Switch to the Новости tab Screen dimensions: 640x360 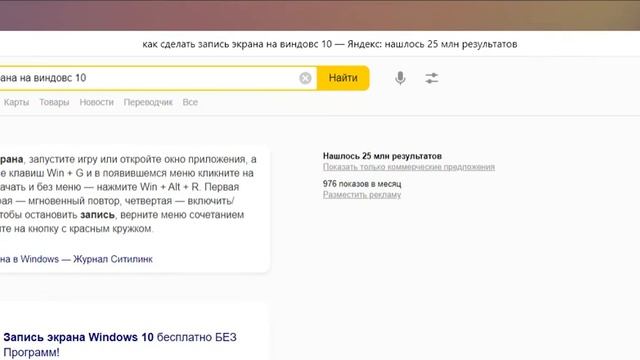96,102
